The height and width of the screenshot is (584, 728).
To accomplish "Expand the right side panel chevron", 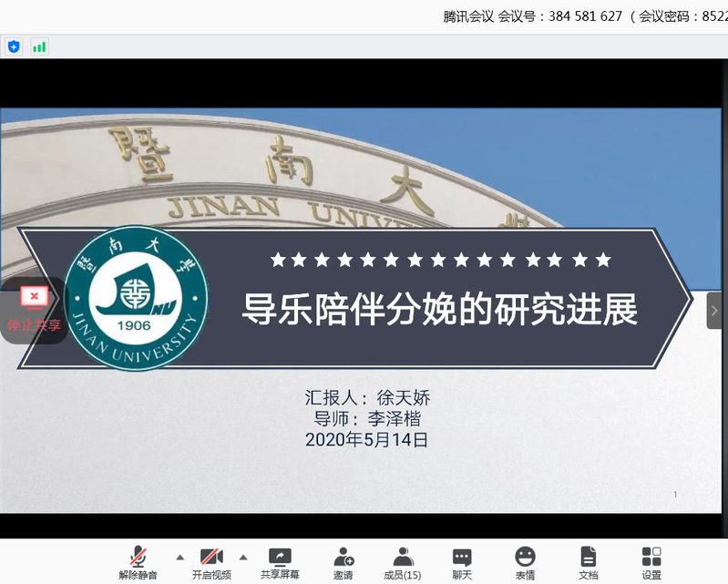I will coord(714,311).
